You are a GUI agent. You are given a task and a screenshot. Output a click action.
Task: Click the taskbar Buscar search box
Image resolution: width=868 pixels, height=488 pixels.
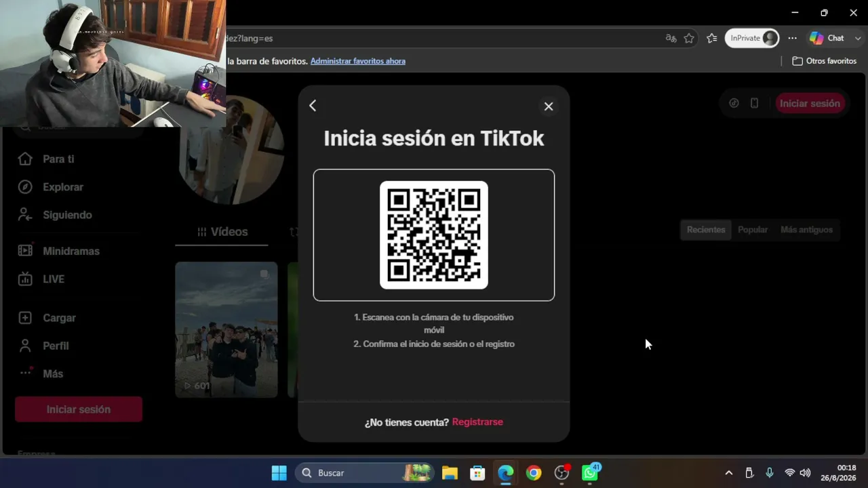click(x=365, y=472)
